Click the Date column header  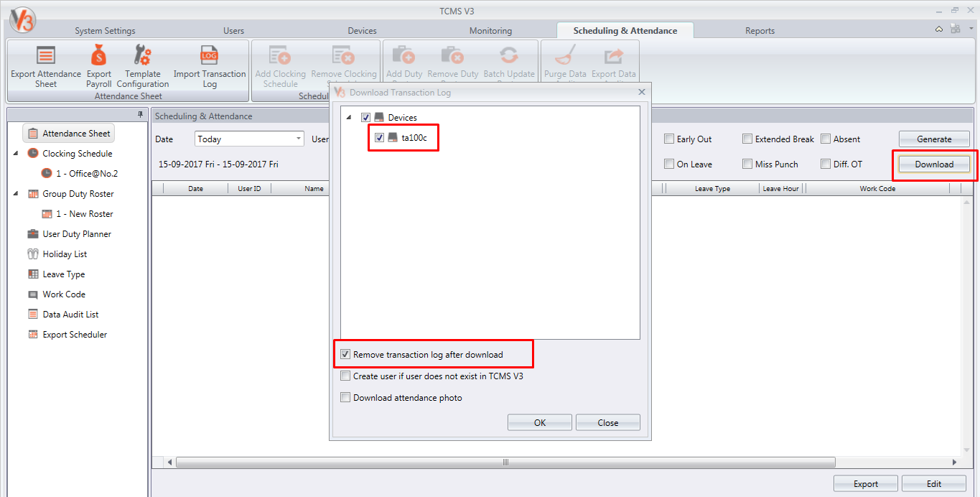pyautogui.click(x=195, y=189)
